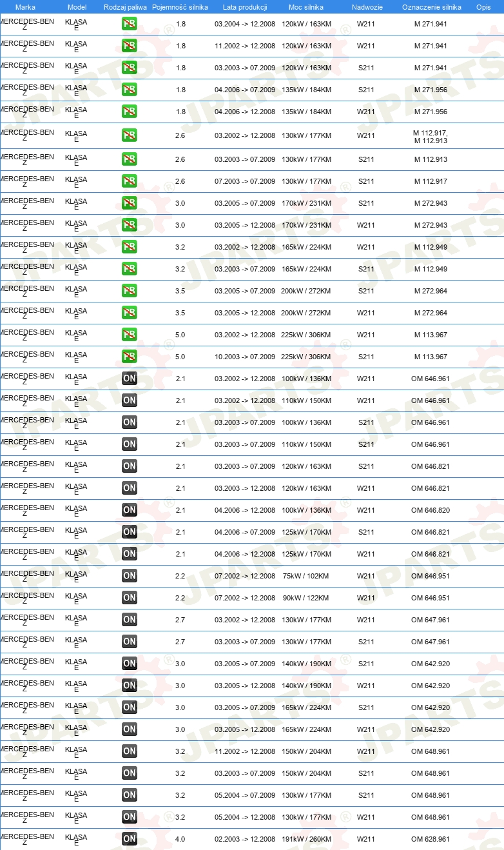Viewport: 504px width, 850px height.
Task: Click the power value 75kW / 102KM
Action: (305, 577)
